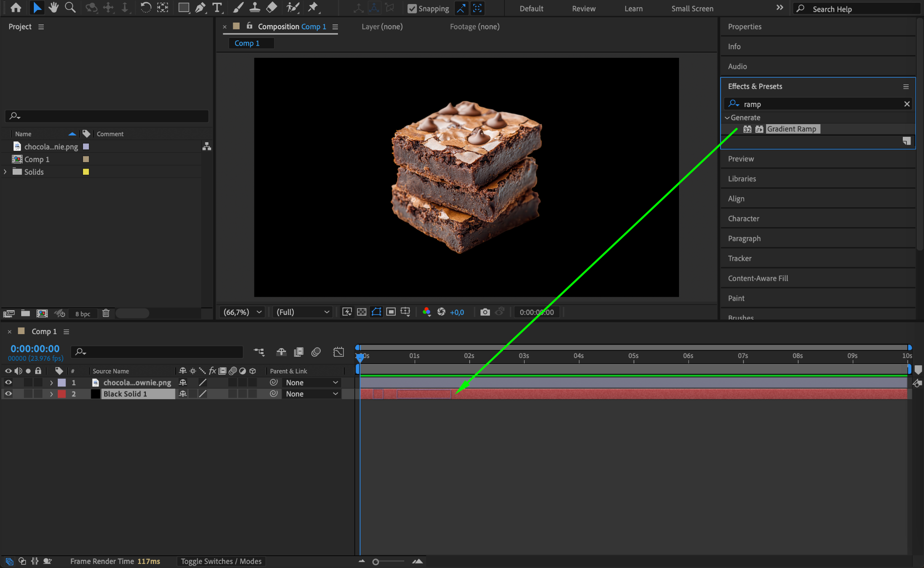The height and width of the screenshot is (568, 924).
Task: Click Toggle Switches / Modes button
Action: pos(221,561)
